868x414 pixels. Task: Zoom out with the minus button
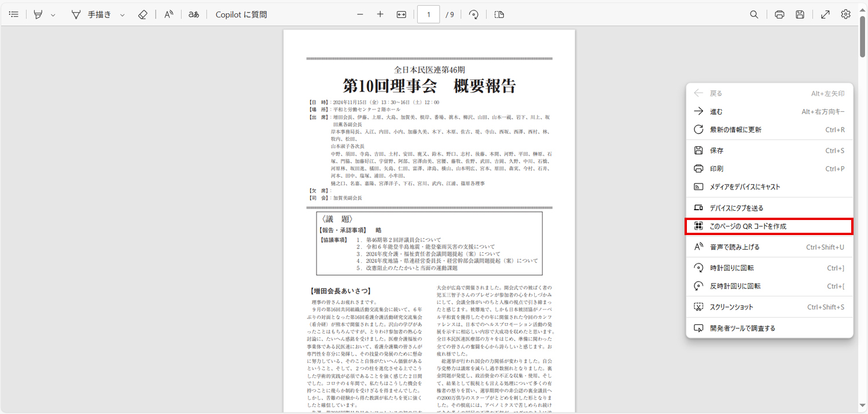[360, 14]
